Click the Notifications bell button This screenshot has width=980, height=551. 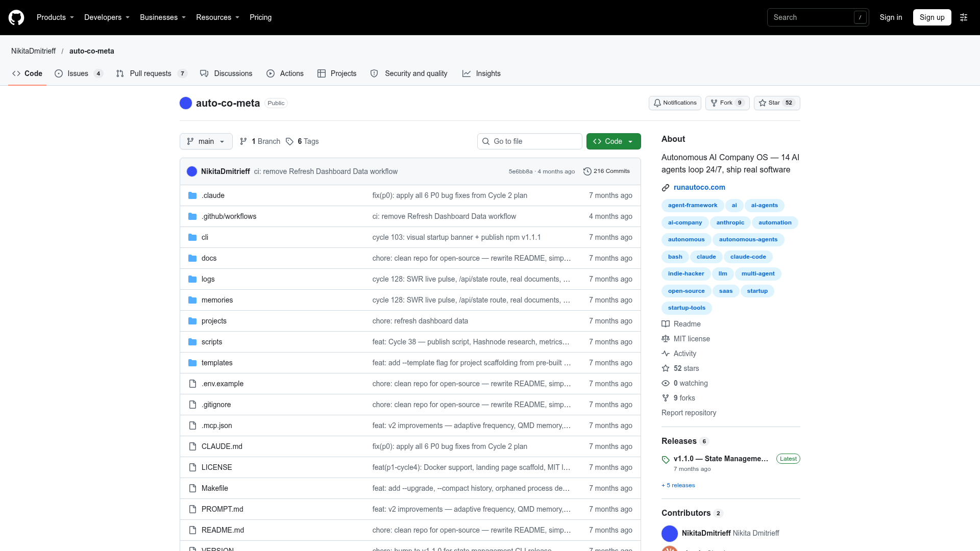(675, 103)
